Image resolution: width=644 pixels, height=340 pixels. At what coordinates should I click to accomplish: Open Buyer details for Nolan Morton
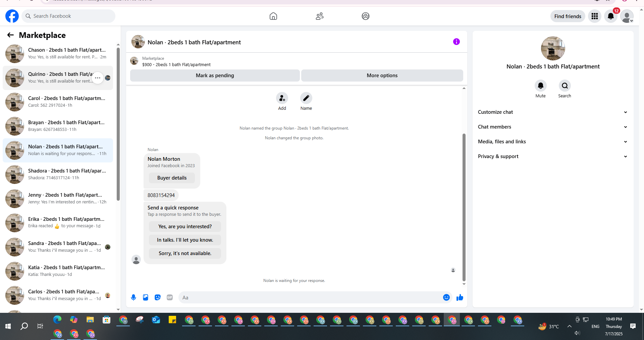[x=172, y=178]
